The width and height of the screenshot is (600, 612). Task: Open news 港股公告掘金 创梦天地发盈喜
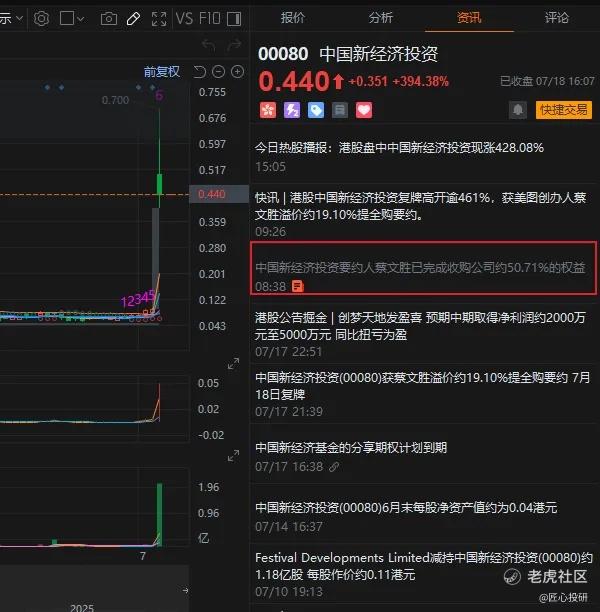(420, 326)
